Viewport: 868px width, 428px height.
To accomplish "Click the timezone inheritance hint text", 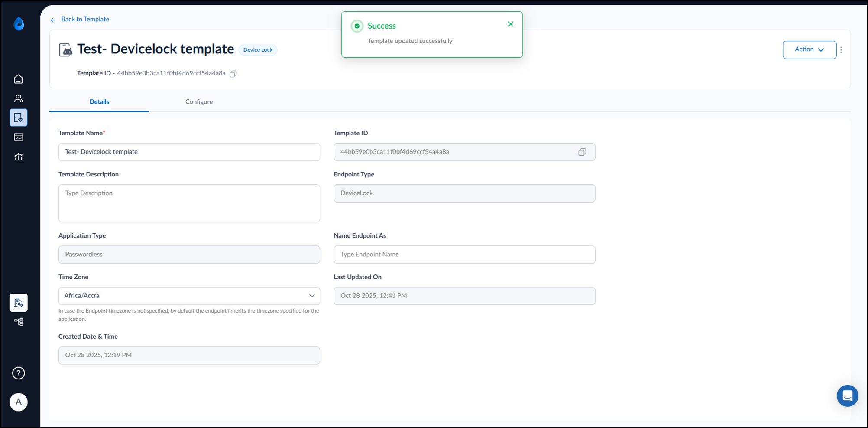I will pos(189,315).
